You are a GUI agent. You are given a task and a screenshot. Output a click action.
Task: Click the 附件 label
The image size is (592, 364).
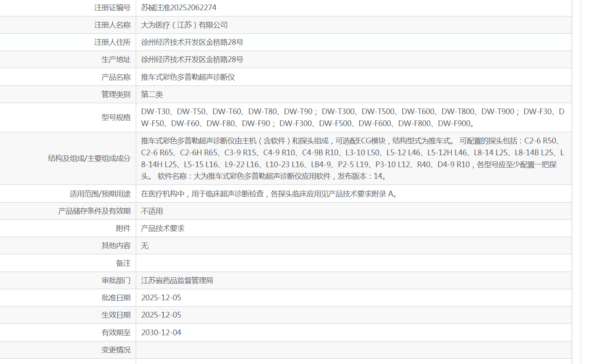coord(123,228)
